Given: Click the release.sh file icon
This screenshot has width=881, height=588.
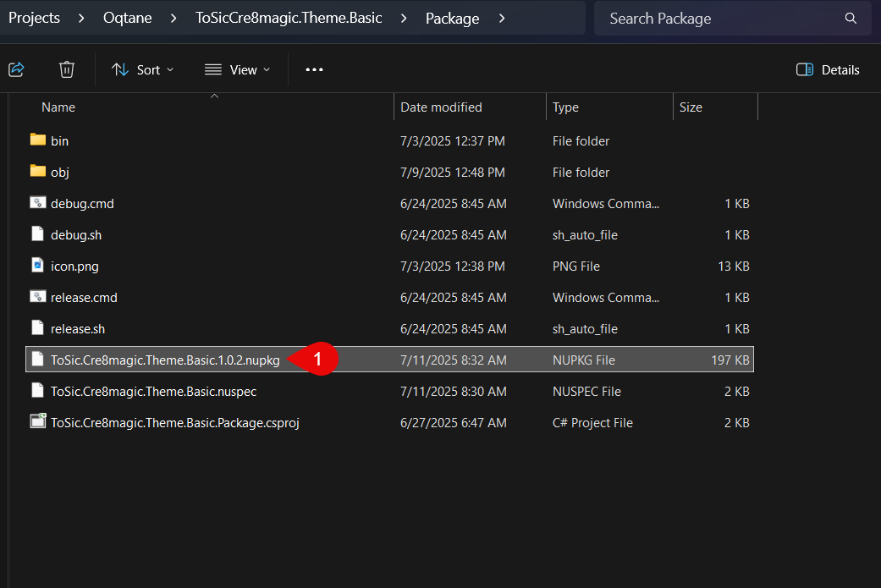Looking at the screenshot, I should pos(37,328).
